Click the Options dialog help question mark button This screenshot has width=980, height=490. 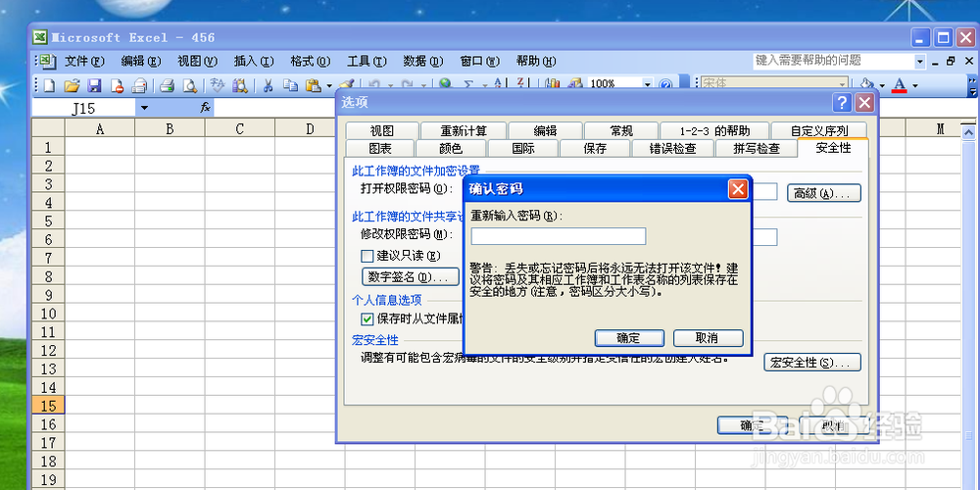tap(843, 103)
